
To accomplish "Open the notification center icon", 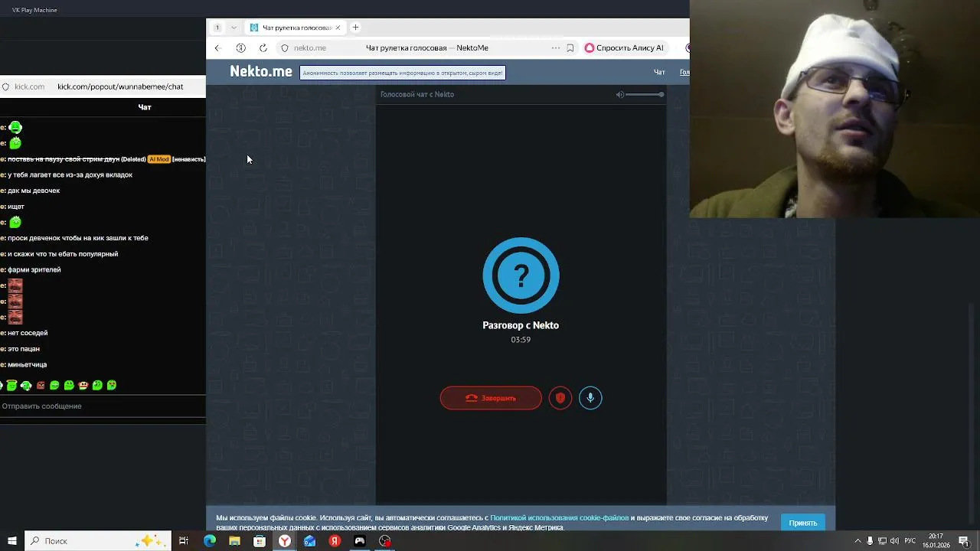I will coord(964,541).
